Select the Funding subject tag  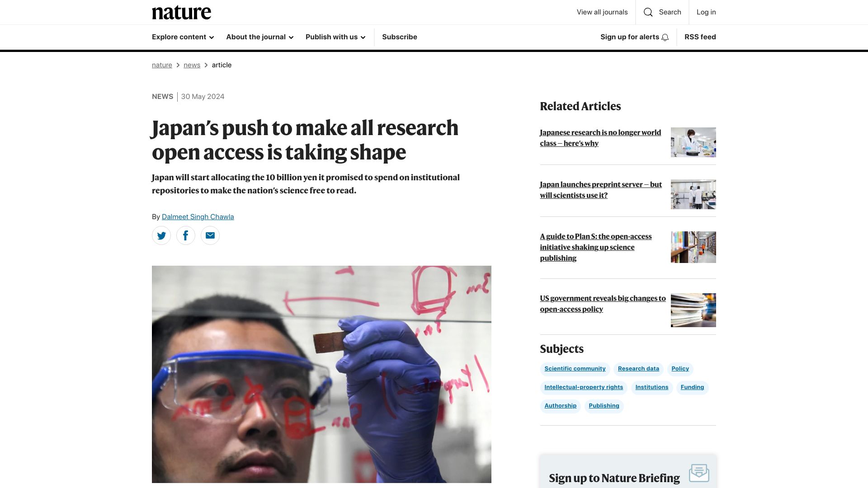click(693, 388)
